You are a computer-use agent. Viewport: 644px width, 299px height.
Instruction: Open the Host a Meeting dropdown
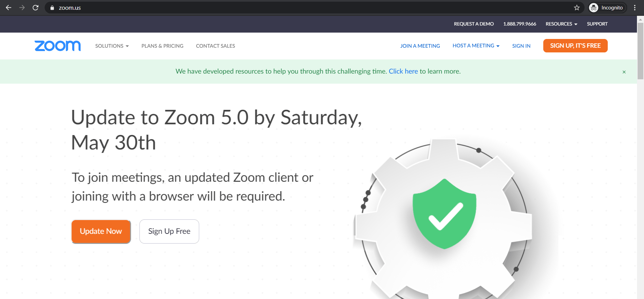pos(476,46)
